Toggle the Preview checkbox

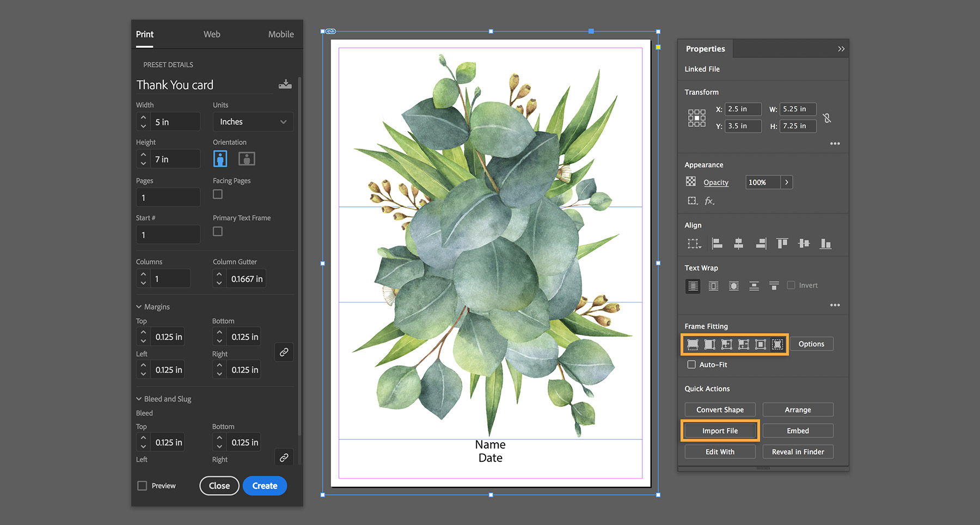coord(142,485)
